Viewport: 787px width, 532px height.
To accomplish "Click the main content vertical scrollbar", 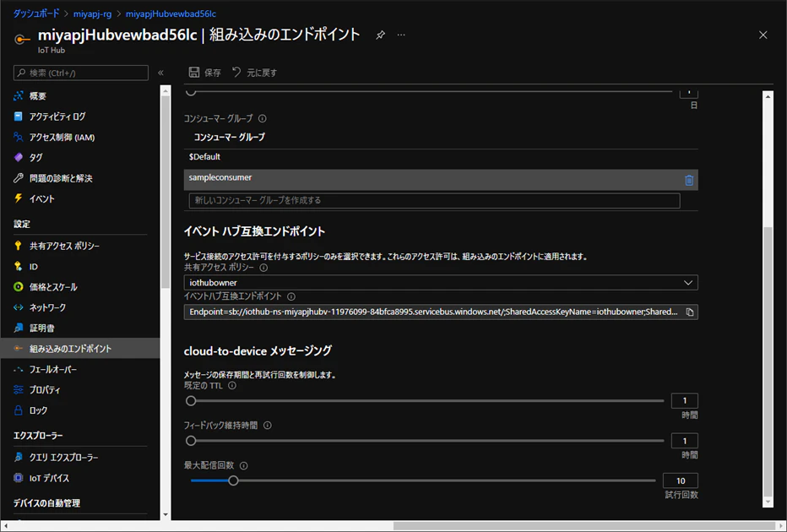I will coord(768,361).
